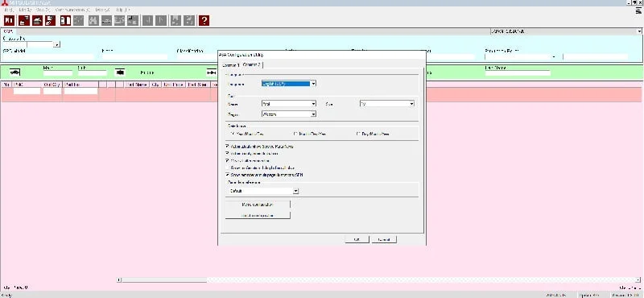Click the SPC Model input field
The image size is (644, 298).
pos(48,56)
